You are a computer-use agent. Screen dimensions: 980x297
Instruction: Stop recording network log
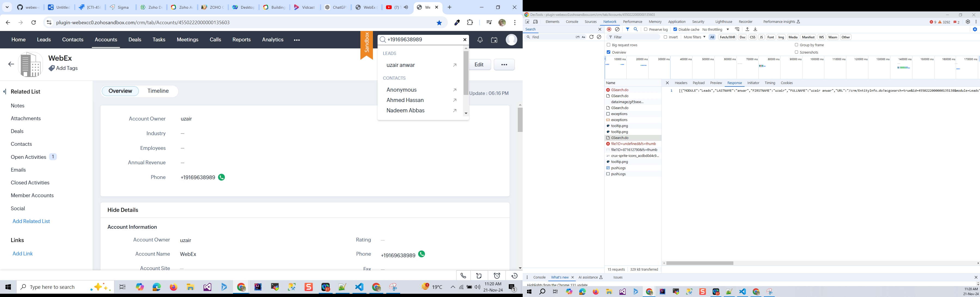click(609, 29)
